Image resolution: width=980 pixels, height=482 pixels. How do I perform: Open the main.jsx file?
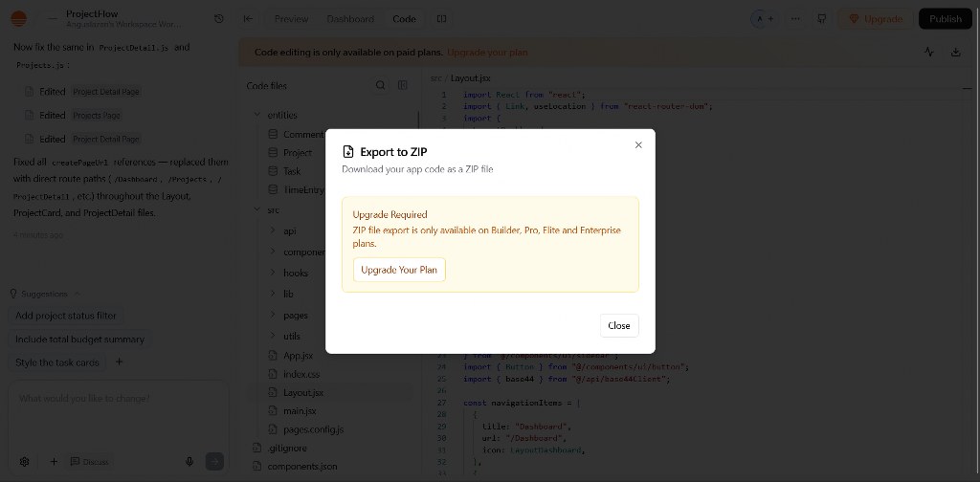299,411
